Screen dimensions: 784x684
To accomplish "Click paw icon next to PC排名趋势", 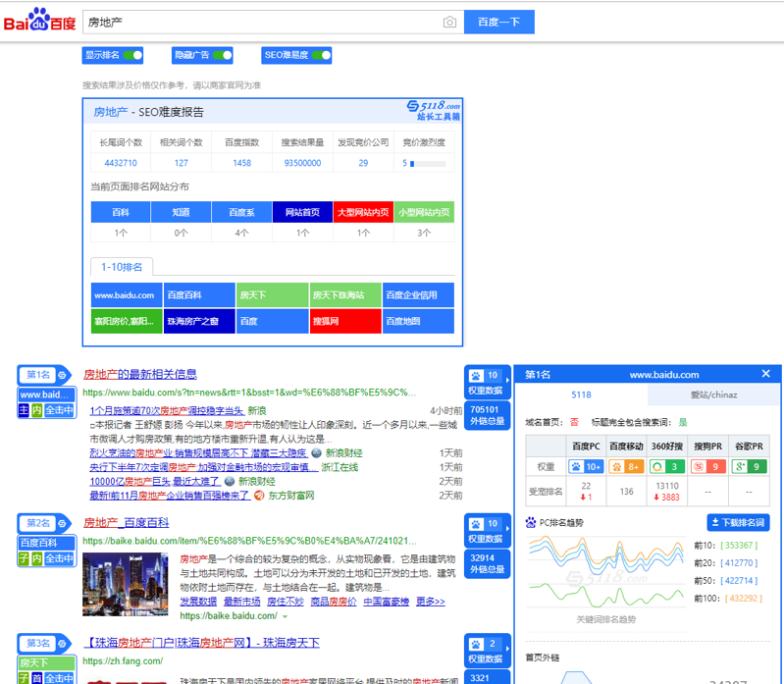I will tap(531, 522).
